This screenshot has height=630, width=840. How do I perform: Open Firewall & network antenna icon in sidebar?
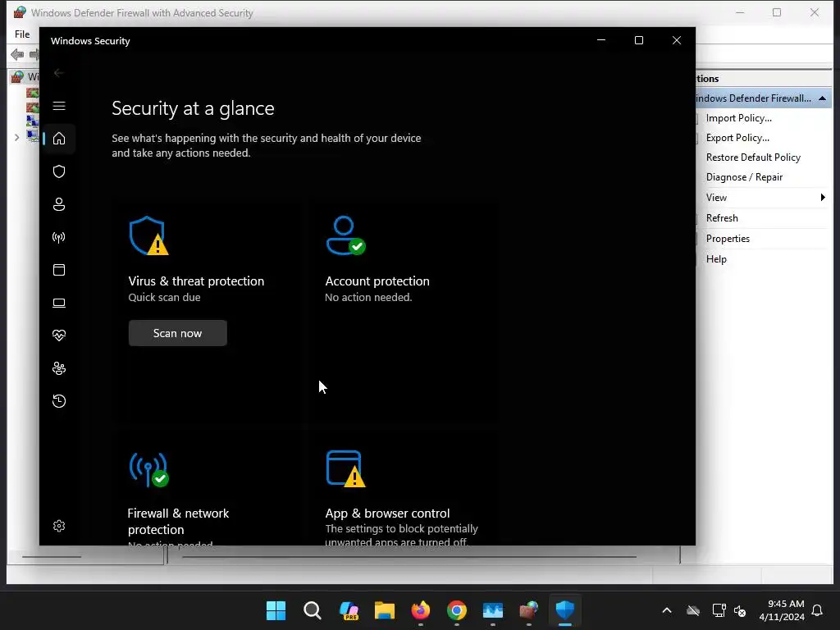coord(59,237)
